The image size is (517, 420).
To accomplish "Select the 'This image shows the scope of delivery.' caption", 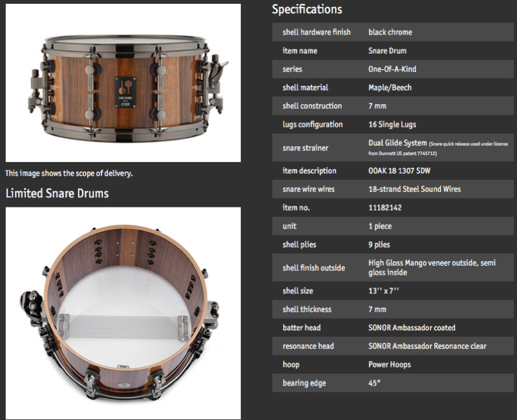I will coord(69,173).
